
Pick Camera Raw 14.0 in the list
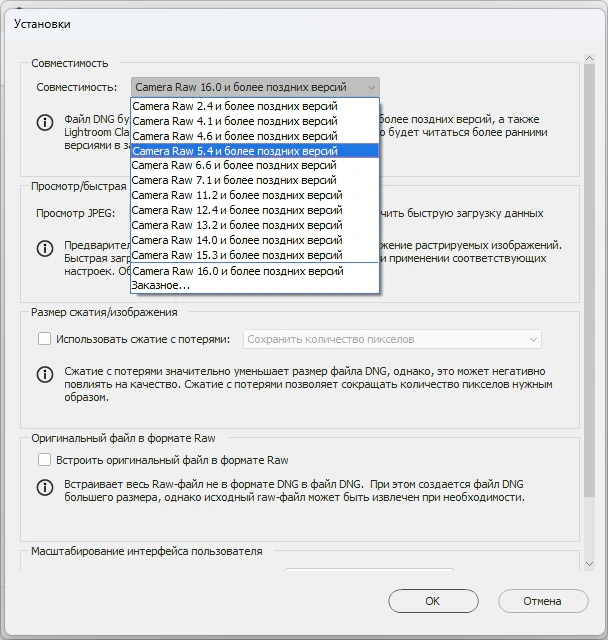pos(255,240)
